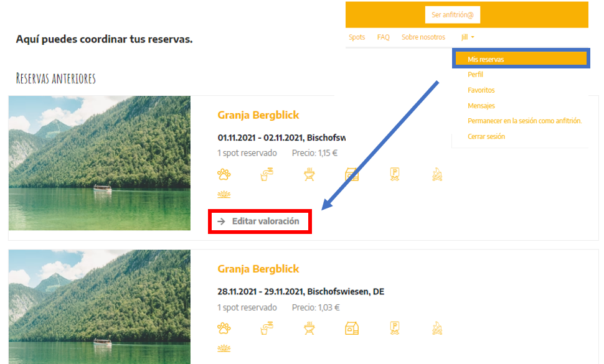Click 1 spot reservado in the 01.11.2021 booking
Viewport: 604px width, 364px height.
pyautogui.click(x=247, y=153)
